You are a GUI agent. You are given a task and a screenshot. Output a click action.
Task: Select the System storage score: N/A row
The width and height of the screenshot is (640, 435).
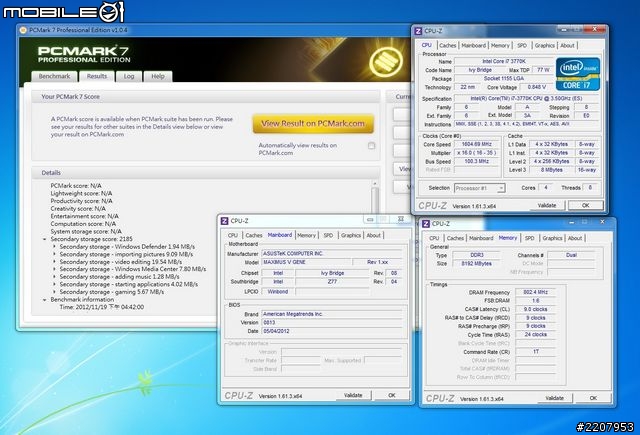86,231
